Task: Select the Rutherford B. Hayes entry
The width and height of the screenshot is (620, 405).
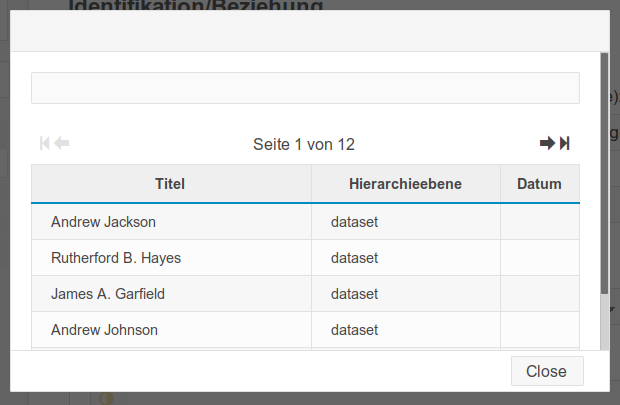Action: (x=305, y=258)
